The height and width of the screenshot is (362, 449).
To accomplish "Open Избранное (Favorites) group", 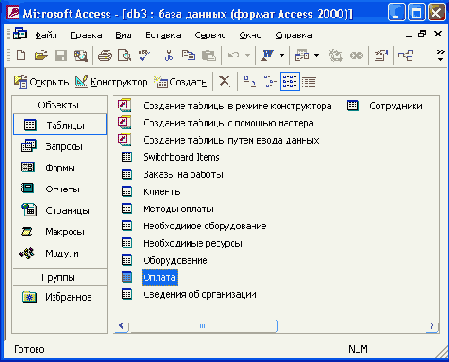I will 57,297.
